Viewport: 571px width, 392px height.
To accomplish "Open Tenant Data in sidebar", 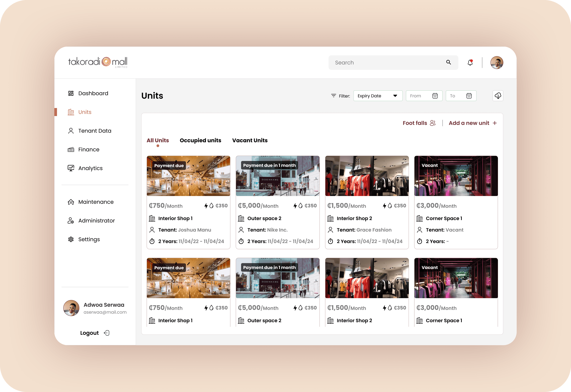I will pos(95,131).
